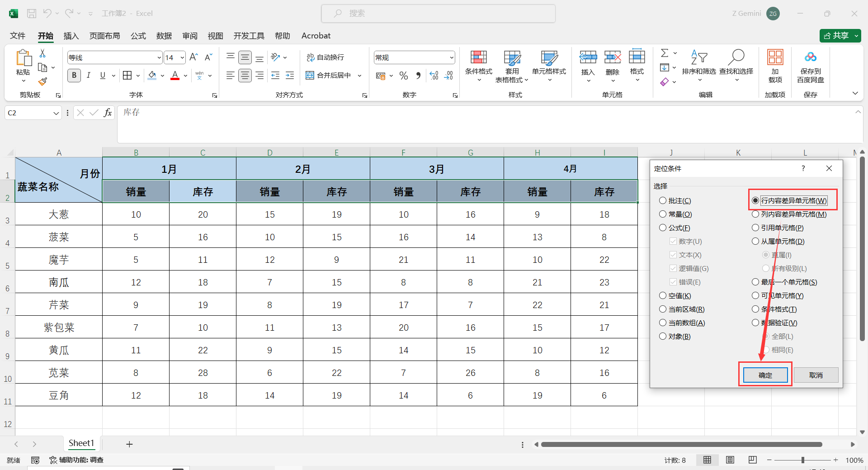Click the search box 搜索
The height and width of the screenshot is (470, 868).
pos(438,14)
